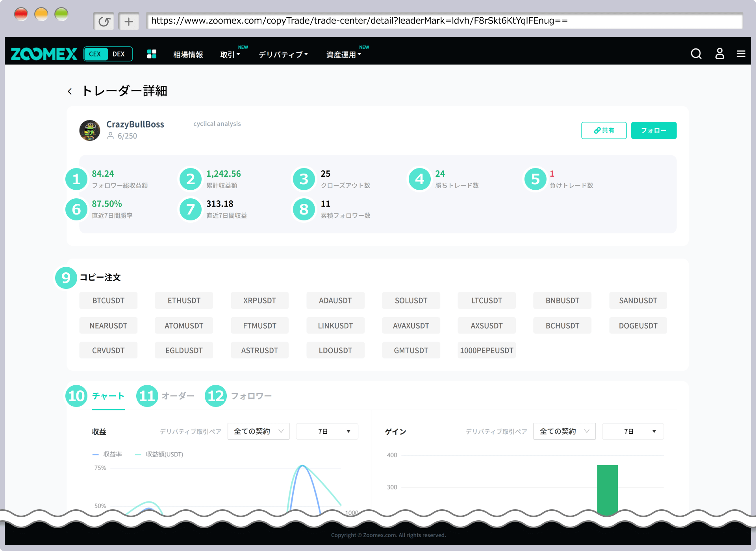
Task: Click the follower count person icon
Action: 111,136
